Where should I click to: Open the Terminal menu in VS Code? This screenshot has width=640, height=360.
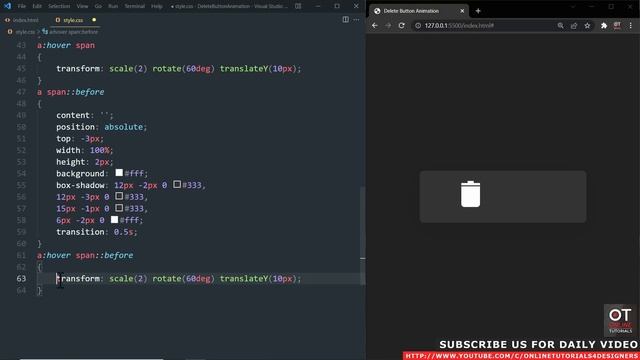tap(135, 6)
